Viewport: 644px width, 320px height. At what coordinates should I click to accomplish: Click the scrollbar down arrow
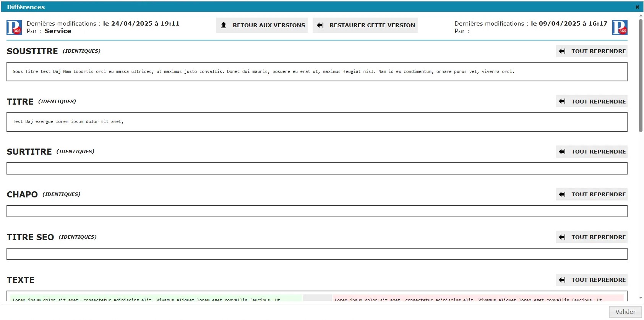(x=641, y=298)
